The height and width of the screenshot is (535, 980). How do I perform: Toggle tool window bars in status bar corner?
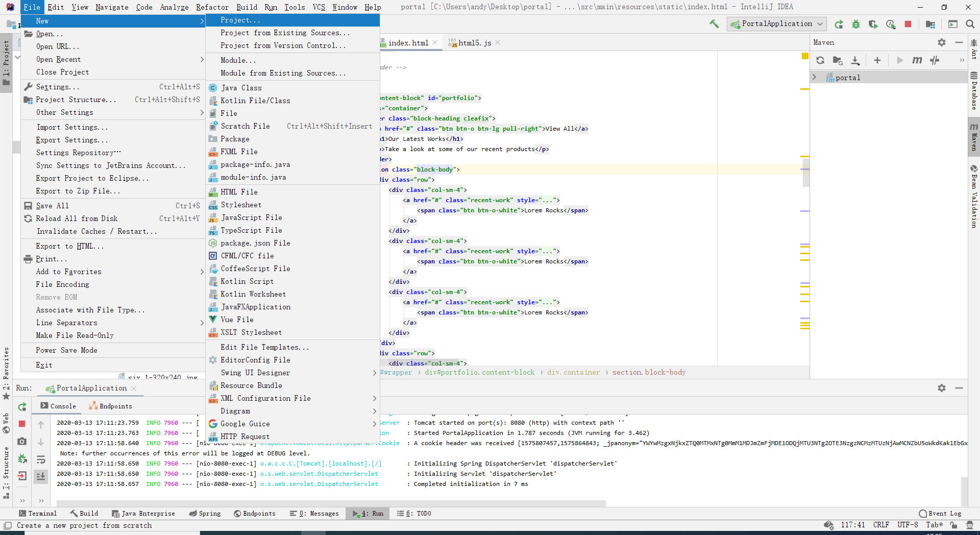tap(8, 525)
